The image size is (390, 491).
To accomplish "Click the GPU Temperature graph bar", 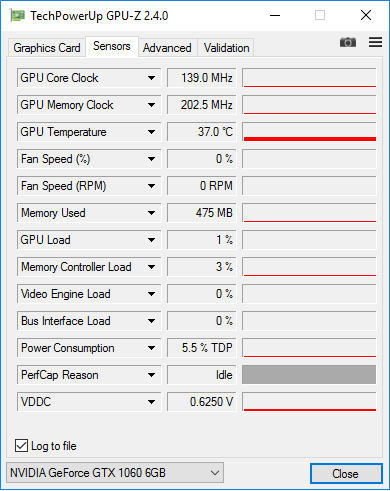I will 309,132.
